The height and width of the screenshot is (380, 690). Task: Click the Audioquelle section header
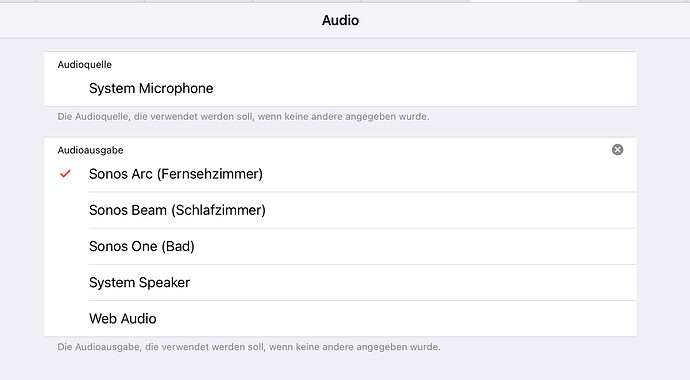click(x=84, y=65)
